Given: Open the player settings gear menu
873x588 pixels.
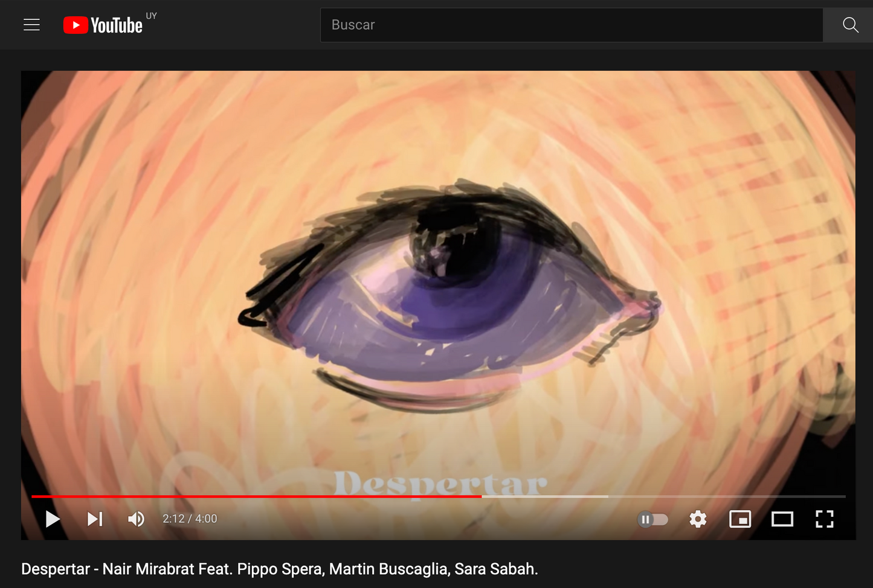Looking at the screenshot, I should 698,519.
